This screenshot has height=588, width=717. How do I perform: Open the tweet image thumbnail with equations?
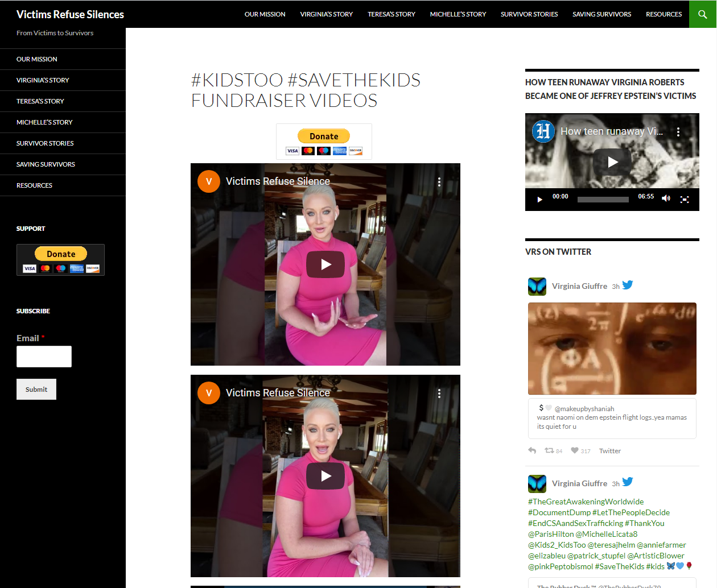(612, 349)
